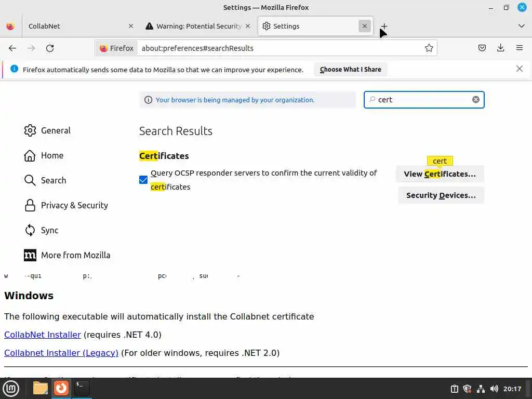Click the Certificates section heading
The image size is (532, 399).
164,156
